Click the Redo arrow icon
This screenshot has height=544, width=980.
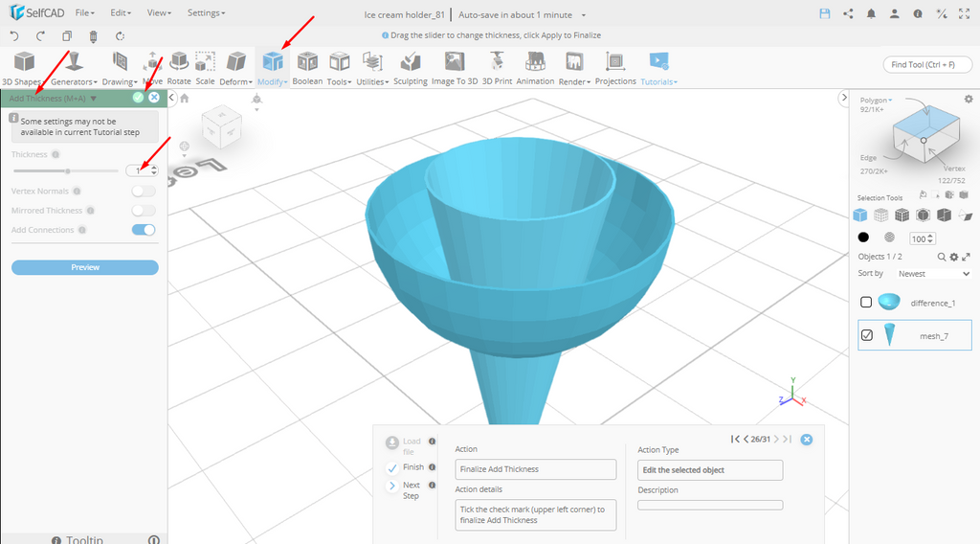pyautogui.click(x=40, y=35)
